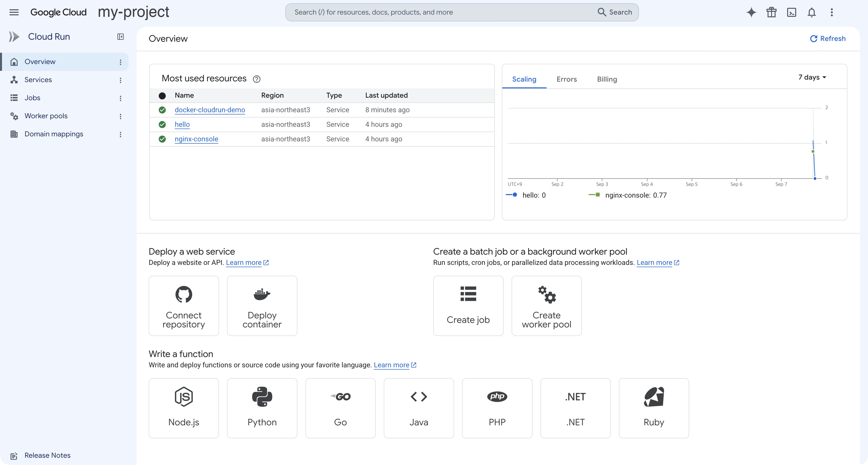Click the help icon beside Most used resources
868x465 pixels.
click(x=256, y=79)
